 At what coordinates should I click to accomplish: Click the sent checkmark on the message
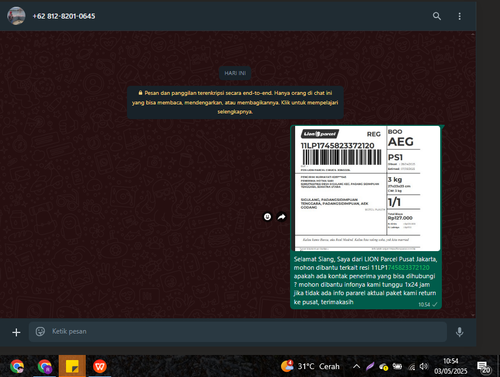click(435, 304)
